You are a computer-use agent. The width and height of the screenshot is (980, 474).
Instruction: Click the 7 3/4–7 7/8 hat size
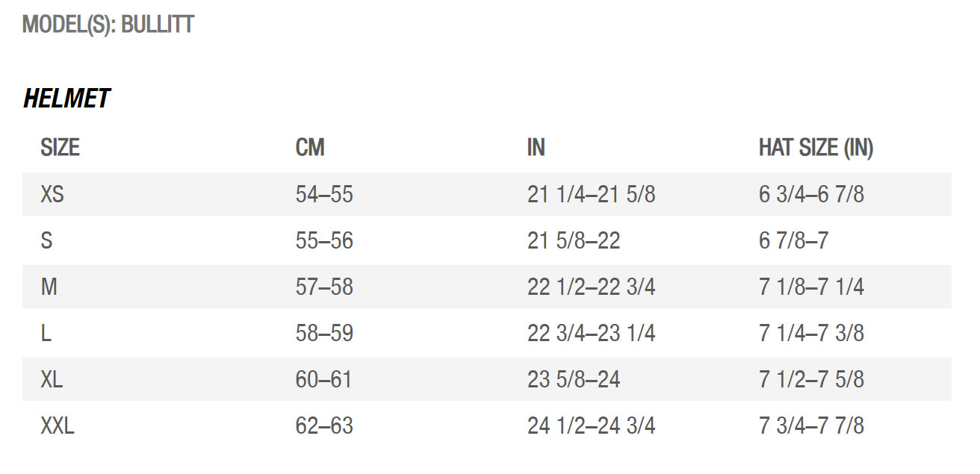(x=811, y=425)
